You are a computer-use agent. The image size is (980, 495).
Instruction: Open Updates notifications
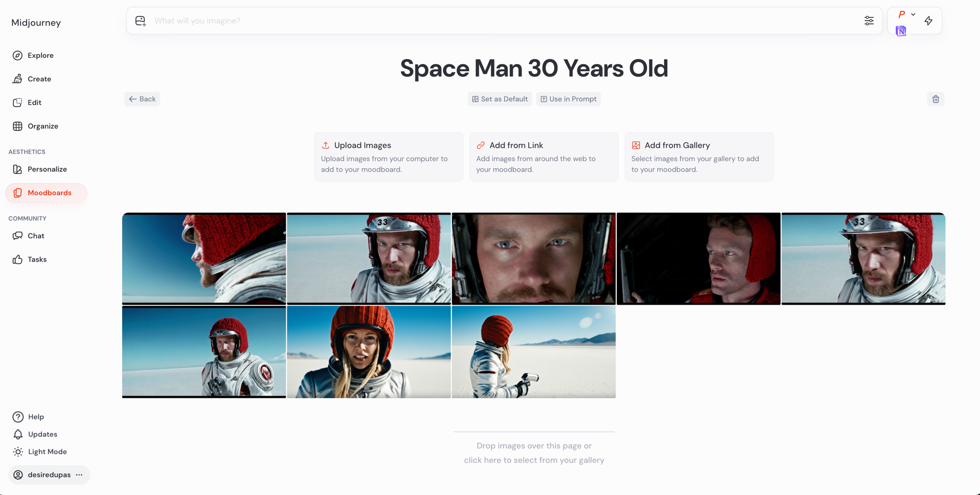coord(42,434)
